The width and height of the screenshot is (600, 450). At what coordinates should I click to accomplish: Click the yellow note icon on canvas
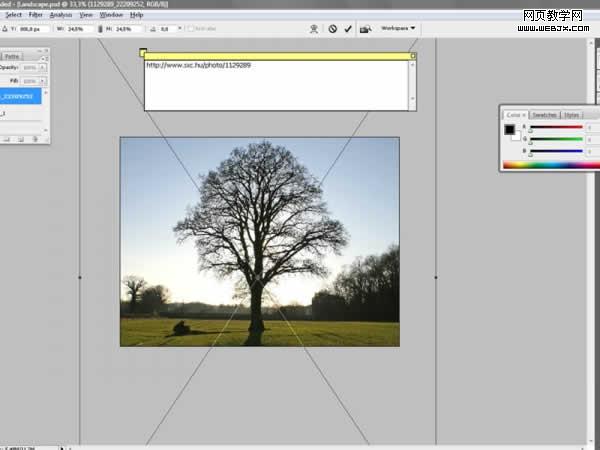pos(143,52)
